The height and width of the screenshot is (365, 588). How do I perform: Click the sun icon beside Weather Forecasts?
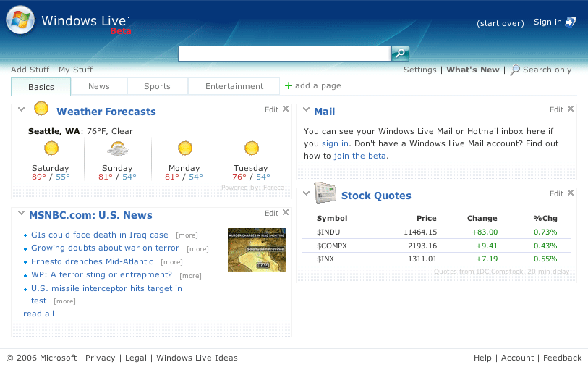[x=41, y=109]
